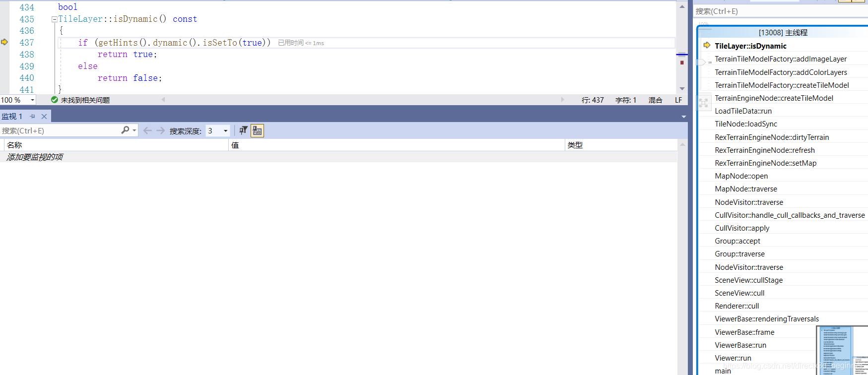Click the parallel stacks minimap thumbnail
868x375 pixels.
[x=842, y=350]
